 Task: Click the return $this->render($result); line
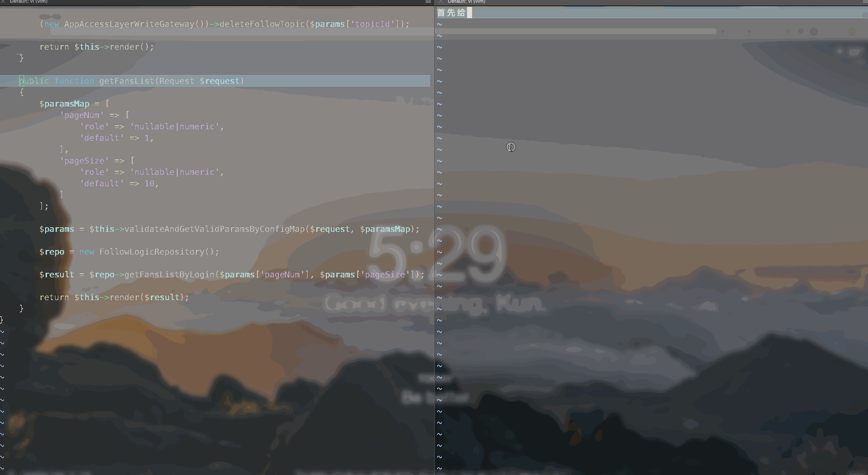tap(114, 297)
